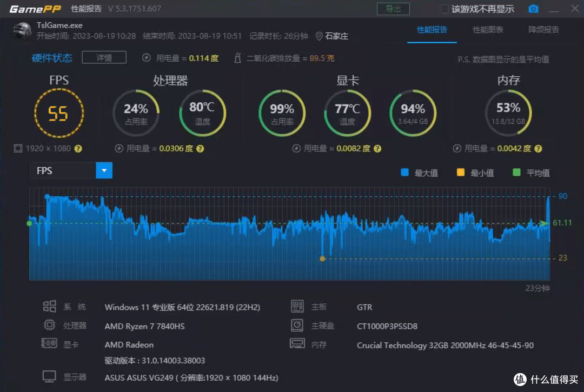
Task: Click the hard disk icon beside 主硬盘
Action: click(297, 325)
